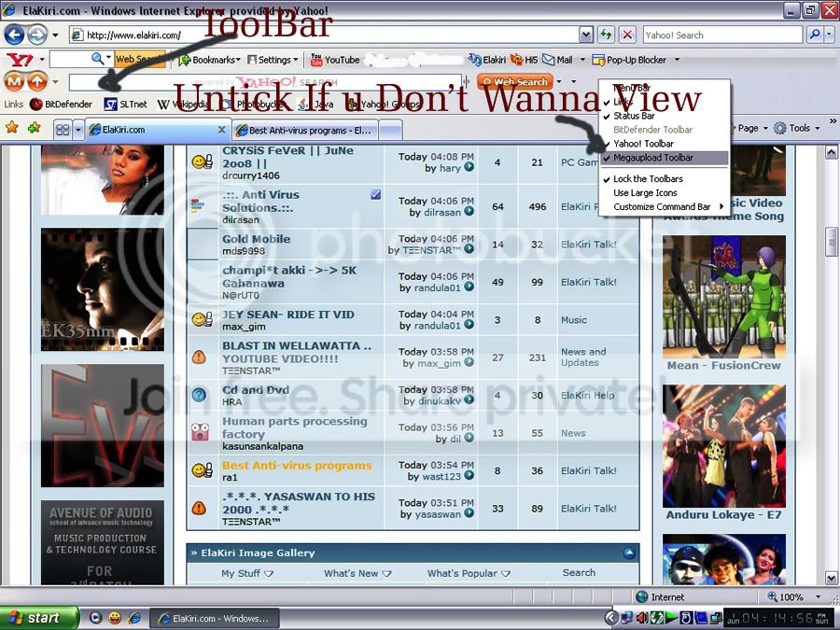This screenshot has height=630, width=840.
Task: Toggle Lock the Toolbars option
Action: 664,179
